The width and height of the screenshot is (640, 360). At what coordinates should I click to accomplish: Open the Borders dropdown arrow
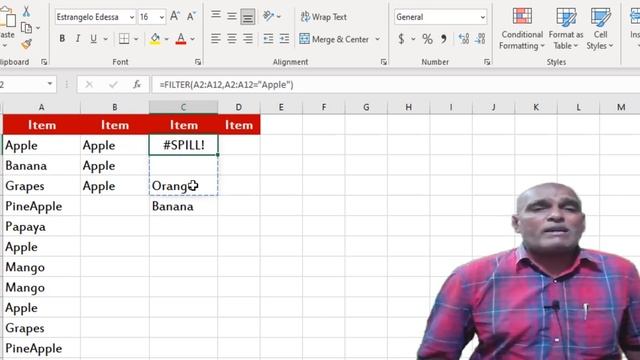[136, 39]
